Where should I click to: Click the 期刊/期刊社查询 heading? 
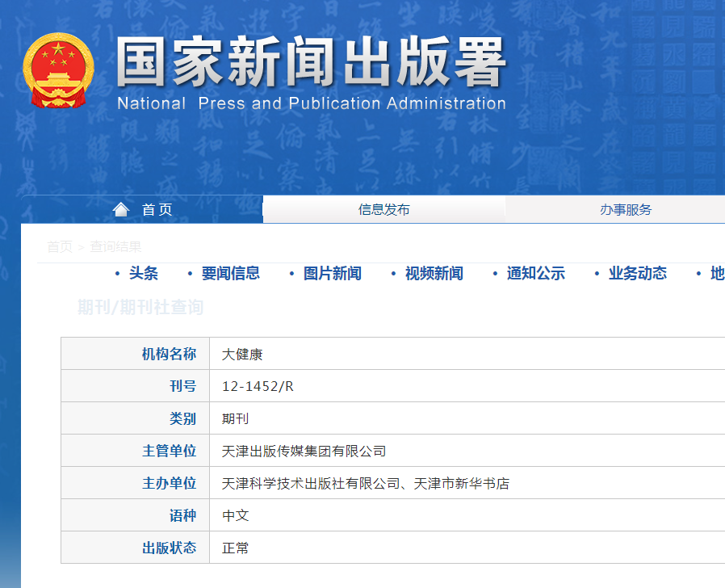pyautogui.click(x=140, y=307)
